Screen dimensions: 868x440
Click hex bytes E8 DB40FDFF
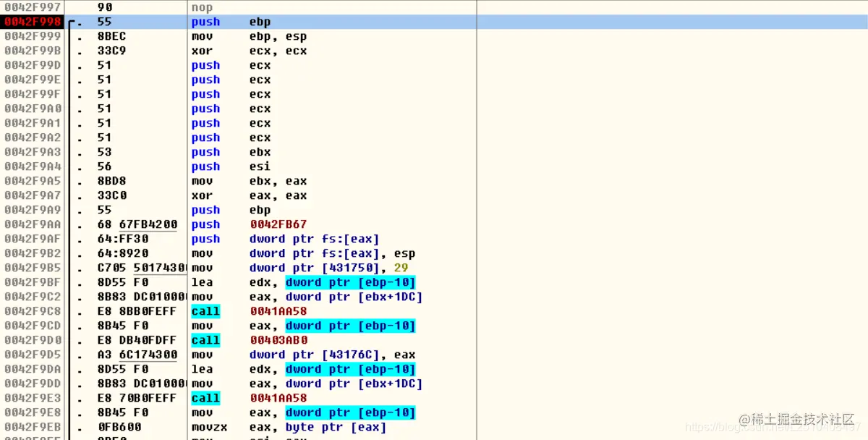[x=137, y=340]
